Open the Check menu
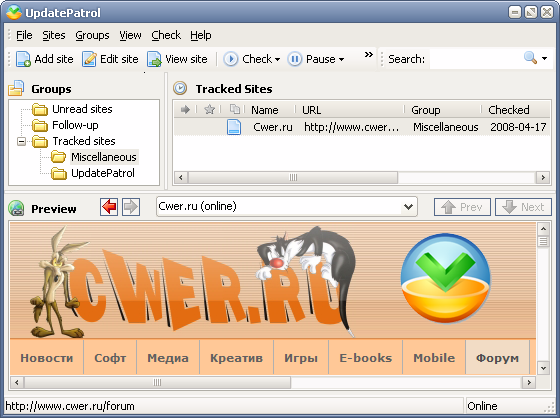This screenshot has height=418, width=560. point(166,35)
